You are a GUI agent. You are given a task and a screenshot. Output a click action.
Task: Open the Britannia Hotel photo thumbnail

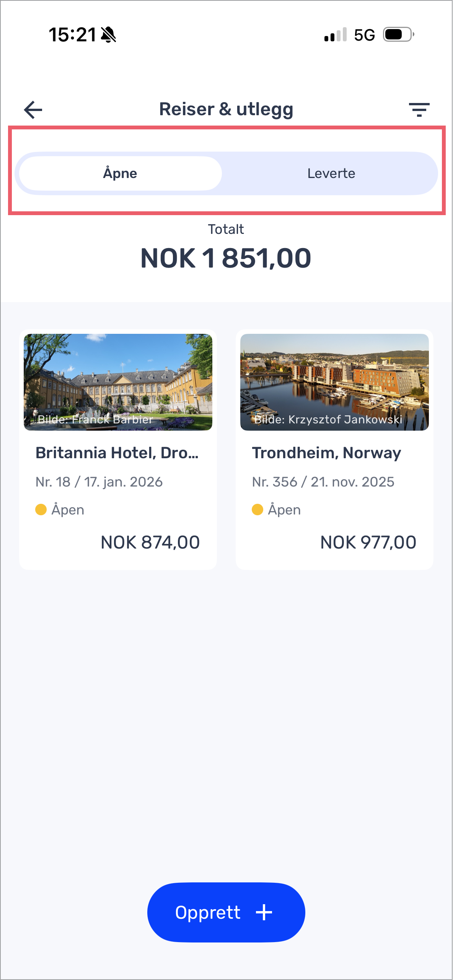pos(118,382)
